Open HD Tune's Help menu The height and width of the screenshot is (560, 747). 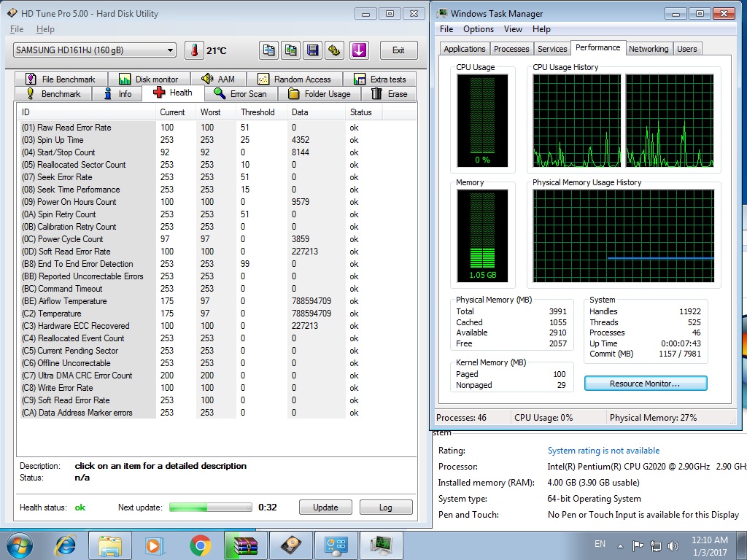(45, 29)
